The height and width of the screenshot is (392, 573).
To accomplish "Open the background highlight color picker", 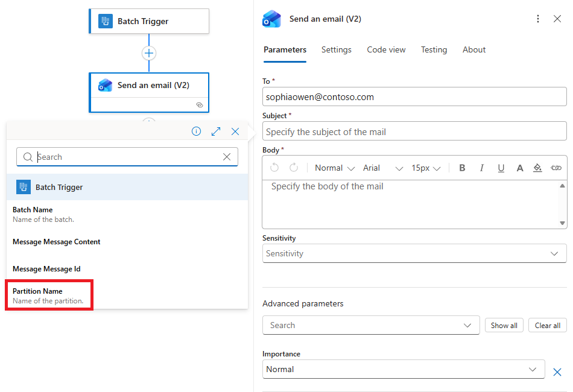I will pos(537,168).
